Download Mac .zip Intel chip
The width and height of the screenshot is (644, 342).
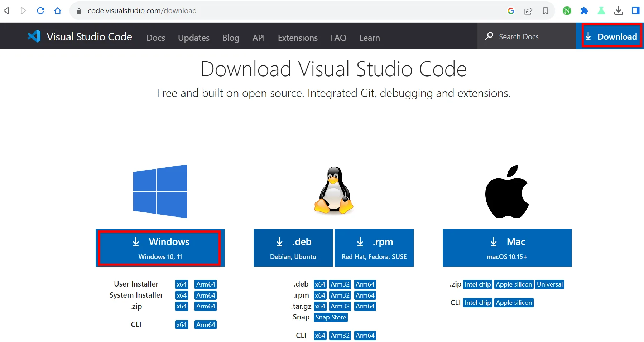click(x=478, y=284)
